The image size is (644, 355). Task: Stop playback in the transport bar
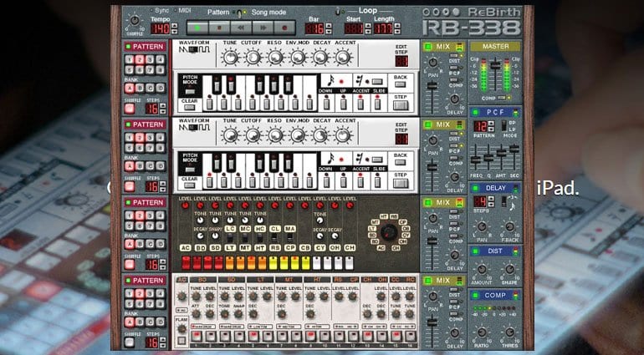point(219,28)
